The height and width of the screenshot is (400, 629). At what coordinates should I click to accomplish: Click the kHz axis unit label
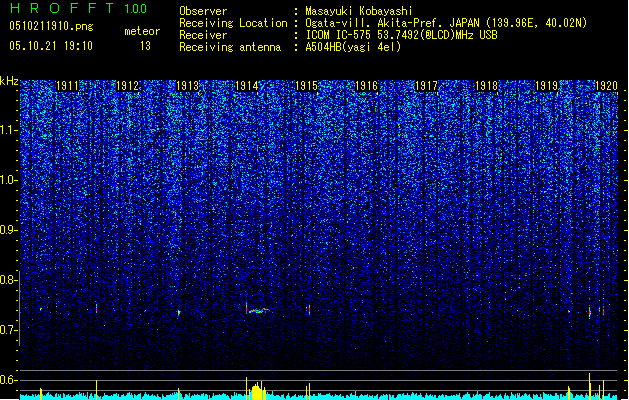(9, 81)
